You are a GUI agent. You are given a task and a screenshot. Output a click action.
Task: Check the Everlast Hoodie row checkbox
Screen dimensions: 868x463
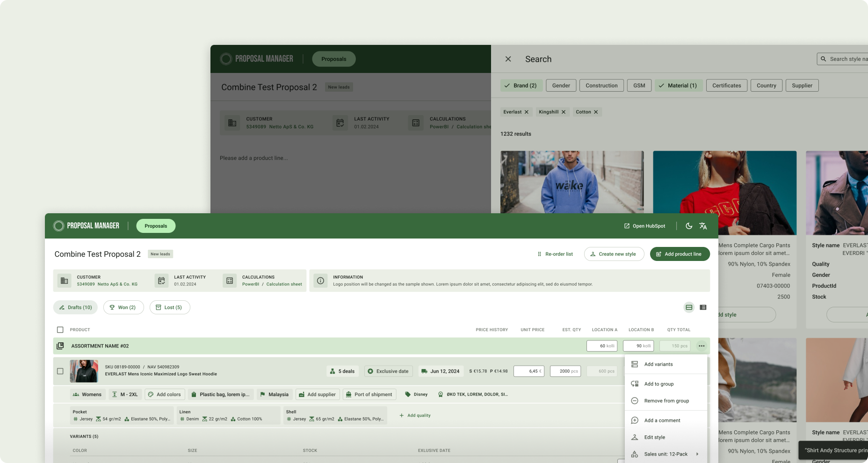tap(60, 371)
